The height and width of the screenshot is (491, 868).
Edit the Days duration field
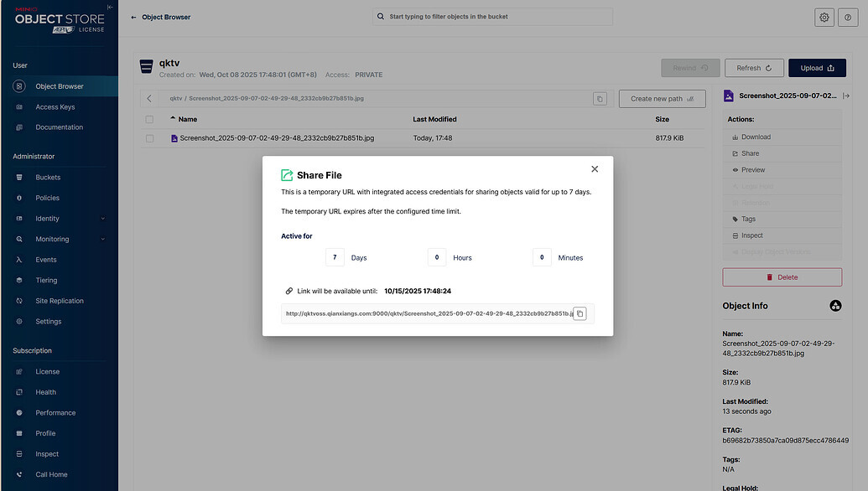(335, 257)
